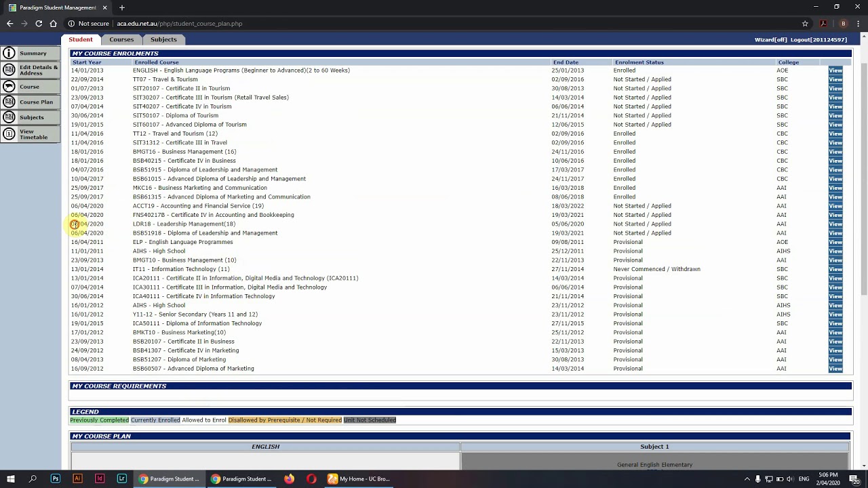868x488 pixels.
Task: Switch to the second Paradigm Student Chrome window
Action: click(x=241, y=479)
